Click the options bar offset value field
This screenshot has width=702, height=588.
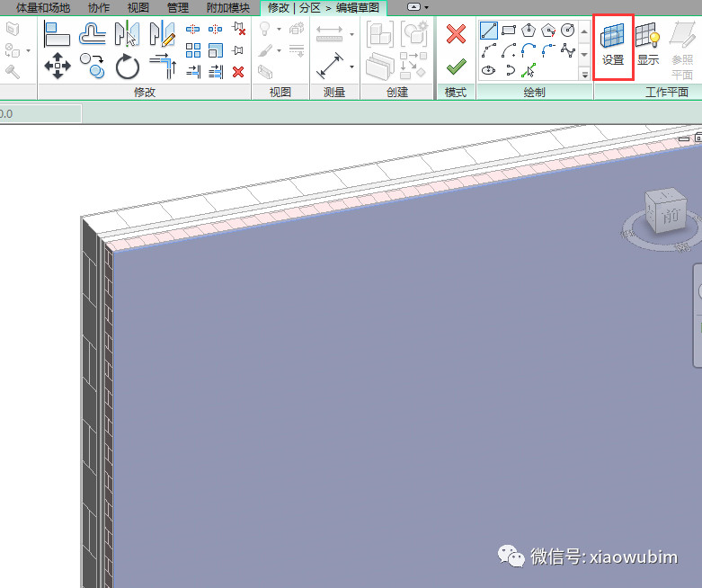click(40, 114)
